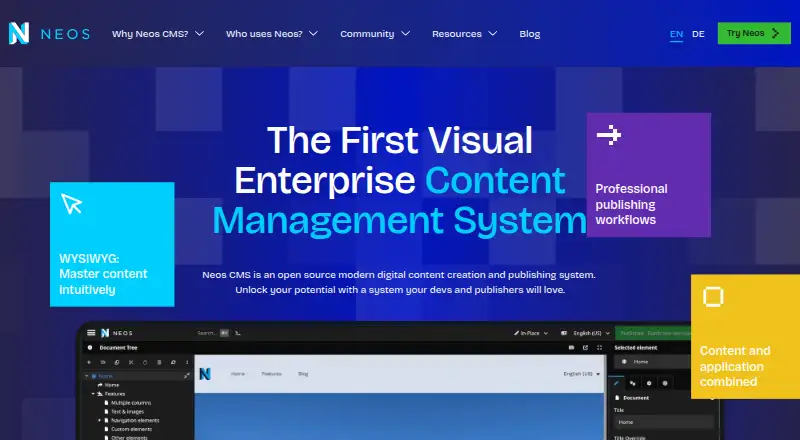The height and width of the screenshot is (440, 800).
Task: Click the arrow icon in Try Neos button
Action: click(x=776, y=33)
